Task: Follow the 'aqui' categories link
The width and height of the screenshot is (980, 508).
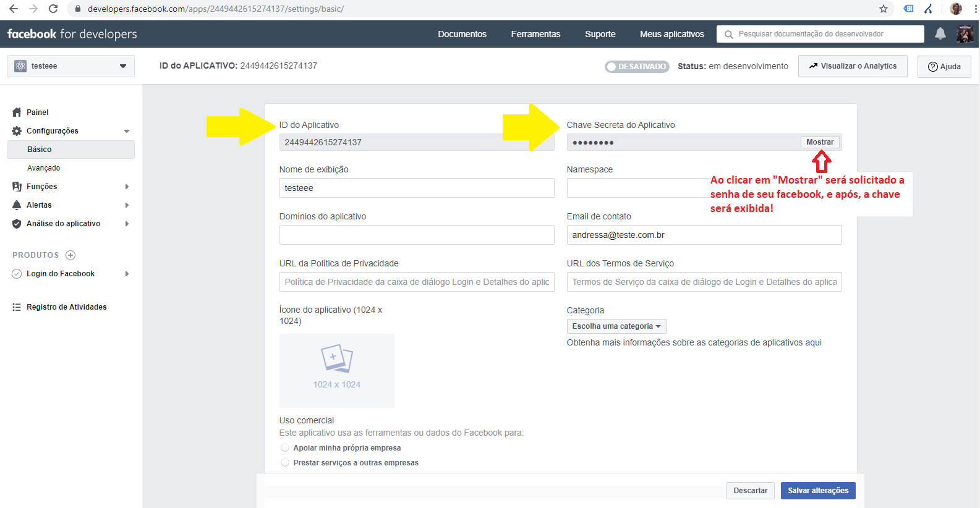Action: pos(814,342)
